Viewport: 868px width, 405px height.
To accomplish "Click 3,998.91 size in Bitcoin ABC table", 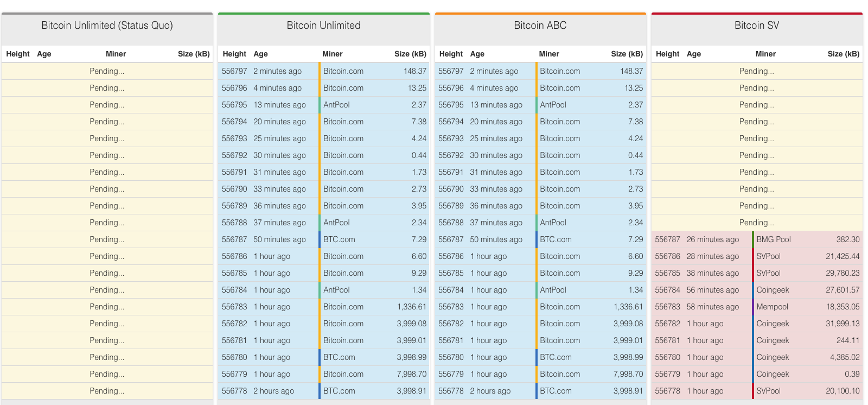I will [628, 391].
